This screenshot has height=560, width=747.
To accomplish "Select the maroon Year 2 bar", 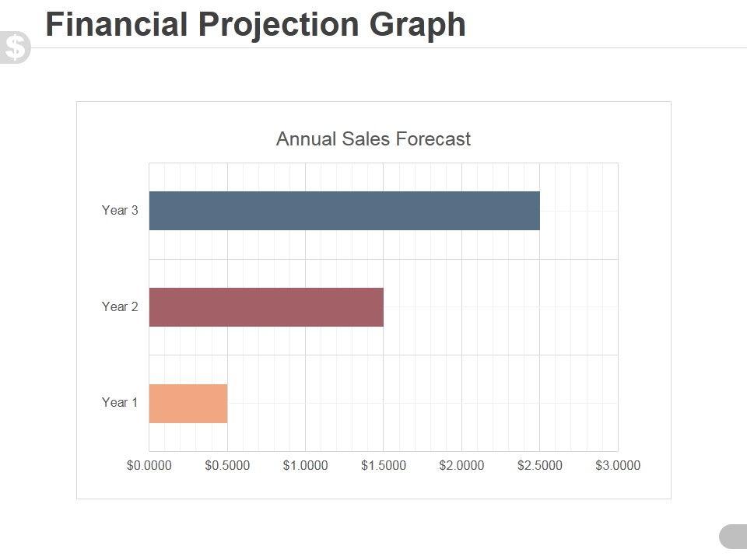I will coord(266,307).
